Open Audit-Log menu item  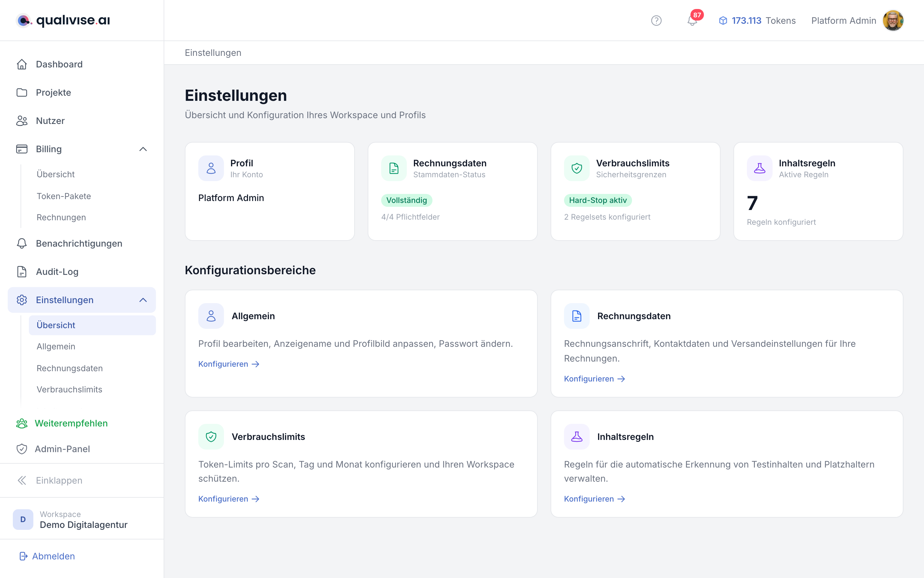pos(82,272)
